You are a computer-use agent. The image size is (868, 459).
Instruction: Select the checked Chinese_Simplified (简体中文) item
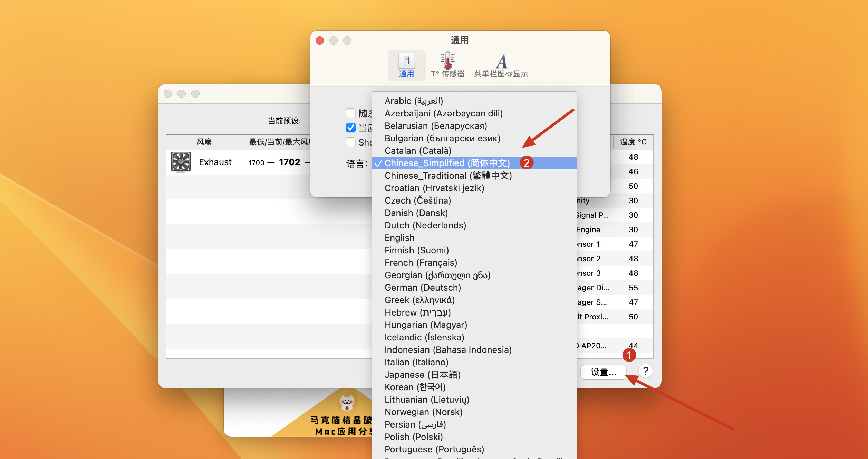click(447, 163)
